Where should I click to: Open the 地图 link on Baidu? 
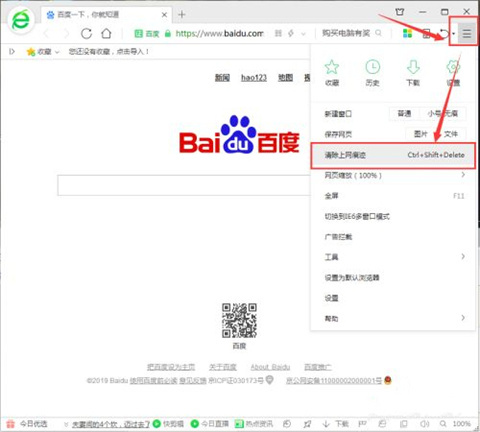point(285,78)
